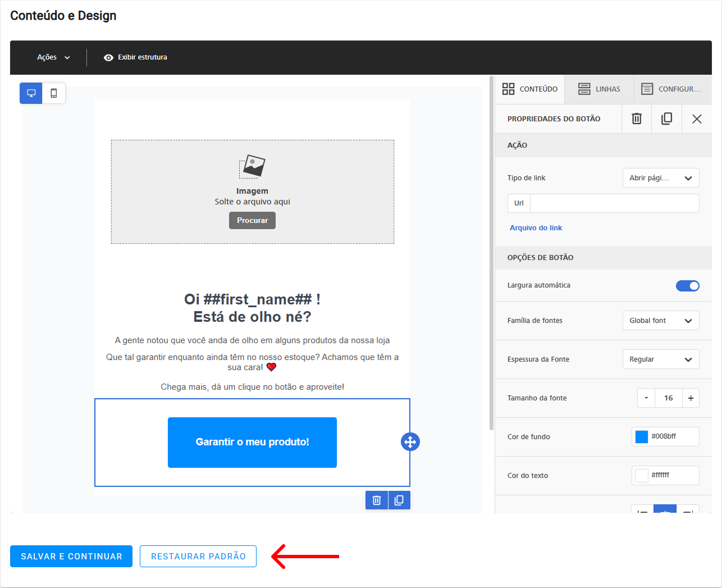Click the Procurar button in image block

(252, 221)
